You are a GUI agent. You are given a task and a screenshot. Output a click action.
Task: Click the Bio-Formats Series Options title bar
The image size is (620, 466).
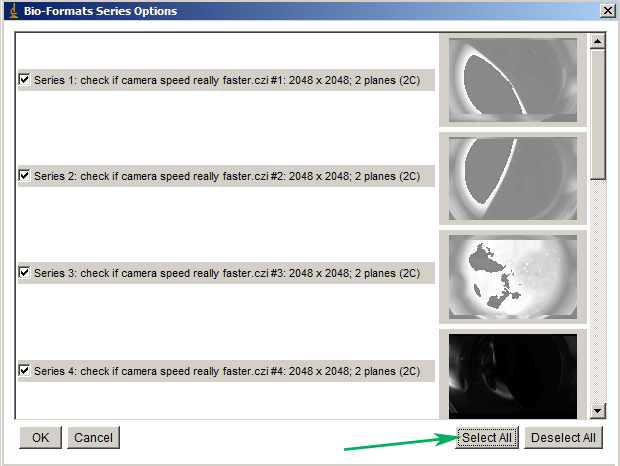[x=300, y=11]
